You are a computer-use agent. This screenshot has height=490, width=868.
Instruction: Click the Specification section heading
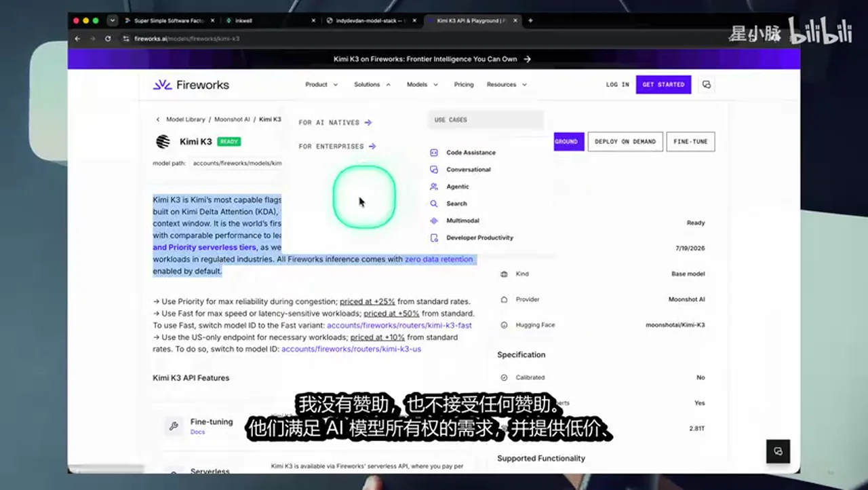click(521, 355)
